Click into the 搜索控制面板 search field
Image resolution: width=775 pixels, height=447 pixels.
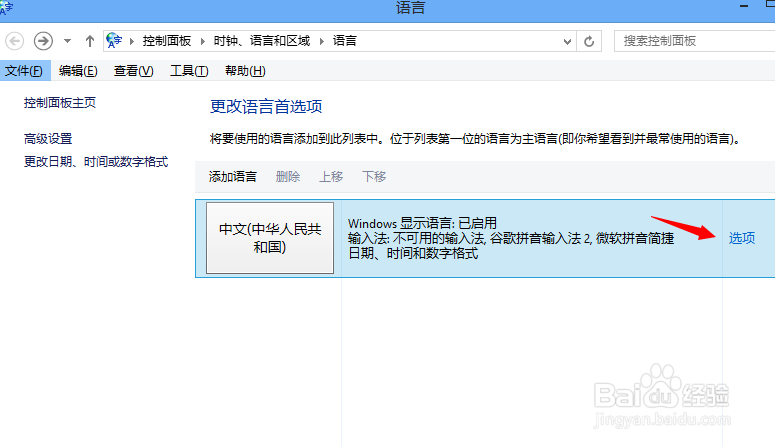(694, 41)
